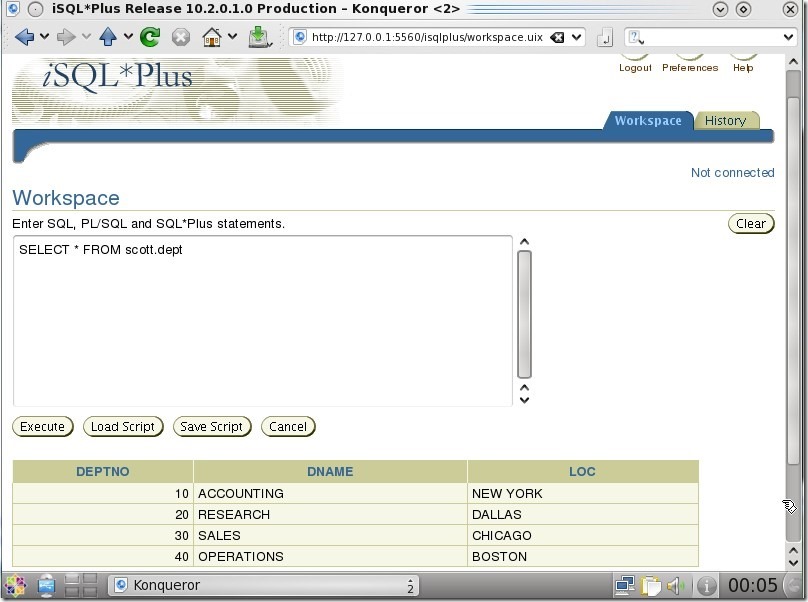The image size is (808, 602).
Task: Switch to the History tab
Action: pos(725,121)
